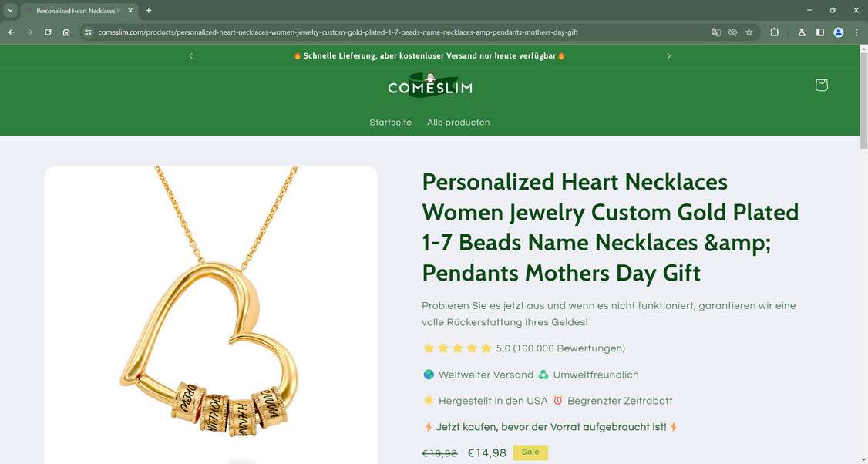Open the browser extensions puzzle icon

coord(775,32)
